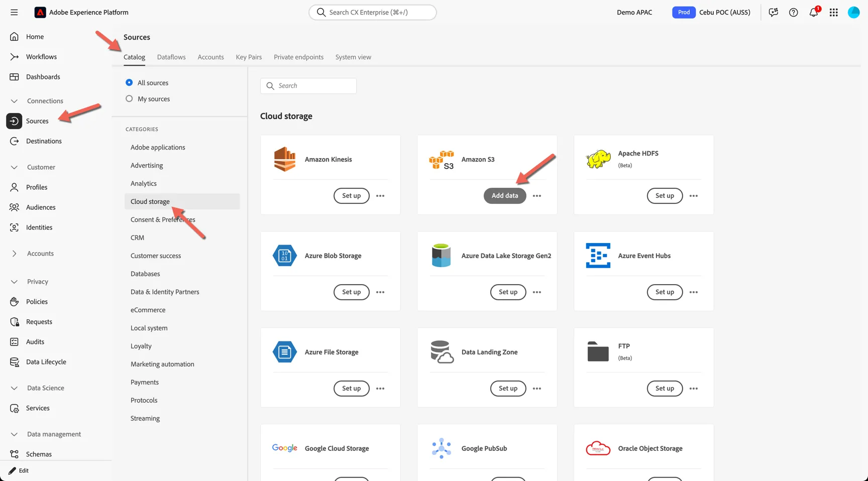Image resolution: width=868 pixels, height=481 pixels.
Task: Click the FTP folder icon
Action: [598, 351]
